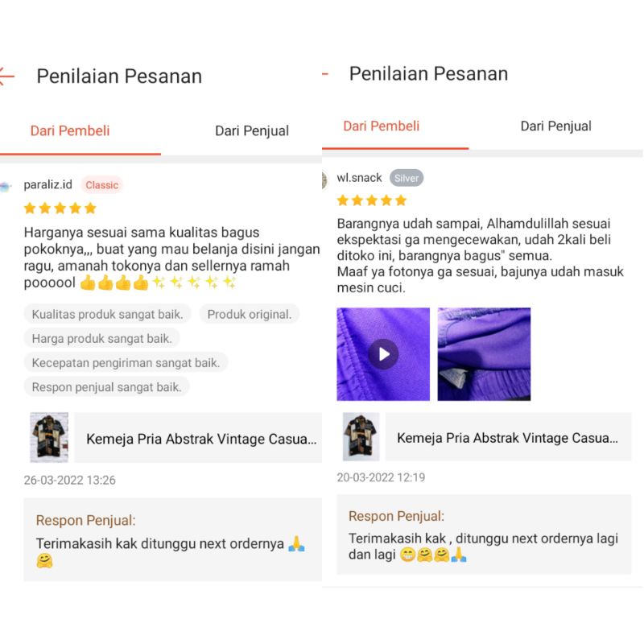The height and width of the screenshot is (644, 644).
Task: Click wl.snack five-star rating
Action: pos(372,200)
